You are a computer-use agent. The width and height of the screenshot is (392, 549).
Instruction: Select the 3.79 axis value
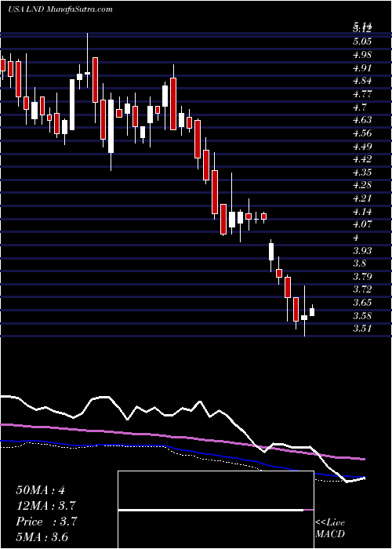coord(362,277)
